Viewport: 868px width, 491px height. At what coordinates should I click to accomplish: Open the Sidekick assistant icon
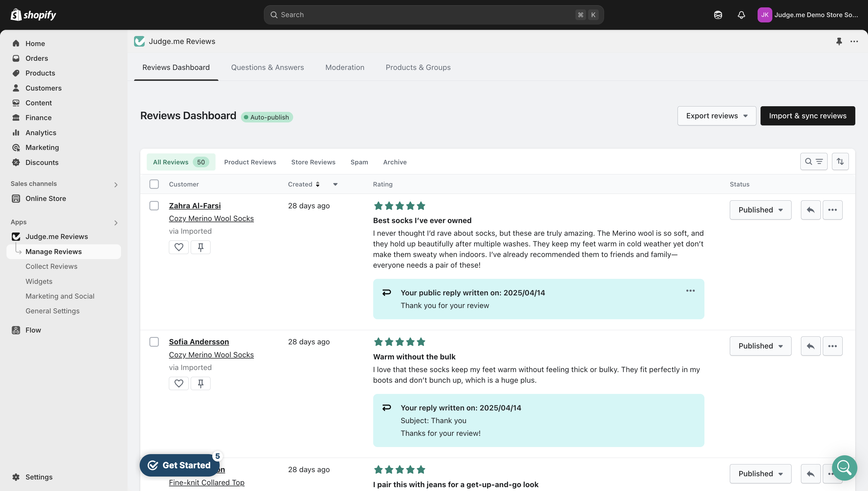click(x=718, y=15)
